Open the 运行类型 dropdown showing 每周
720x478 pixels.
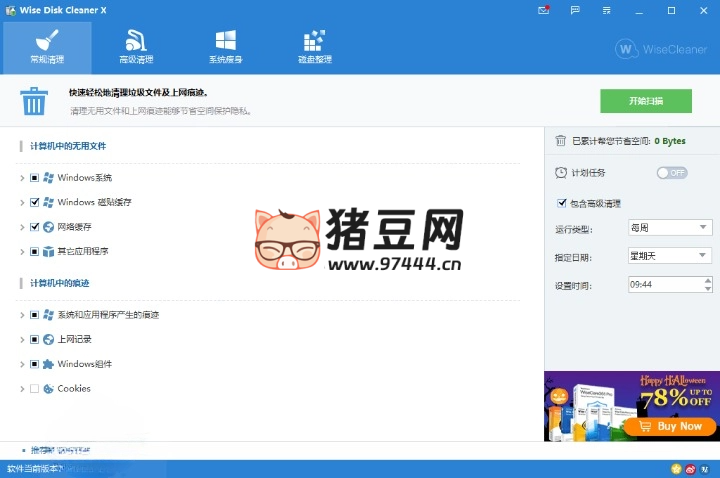pyautogui.click(x=670, y=228)
